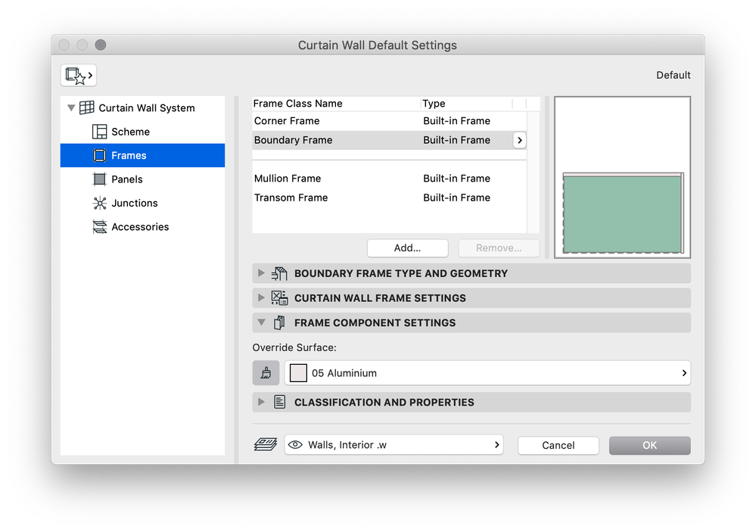Select the Accessories icon
This screenshot has height=532, width=756.
100,226
